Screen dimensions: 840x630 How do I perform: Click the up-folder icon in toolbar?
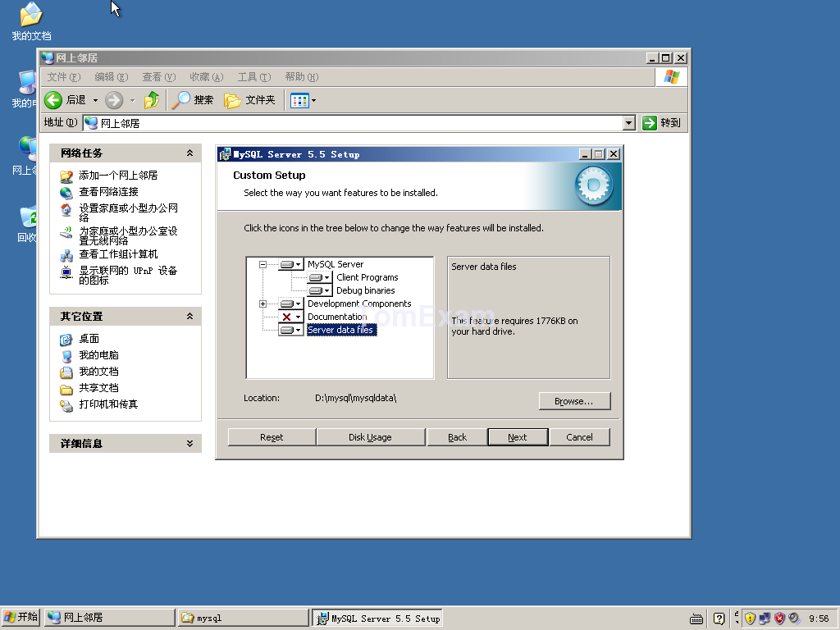152,100
